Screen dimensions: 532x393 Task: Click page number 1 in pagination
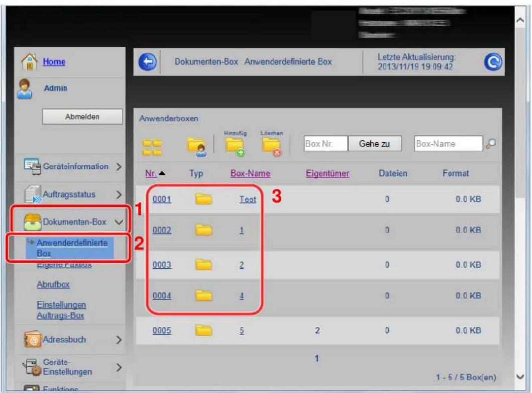(x=316, y=358)
